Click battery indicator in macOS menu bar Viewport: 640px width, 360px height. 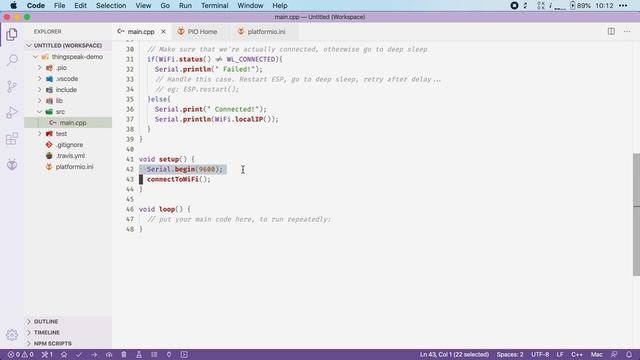click(x=580, y=6)
